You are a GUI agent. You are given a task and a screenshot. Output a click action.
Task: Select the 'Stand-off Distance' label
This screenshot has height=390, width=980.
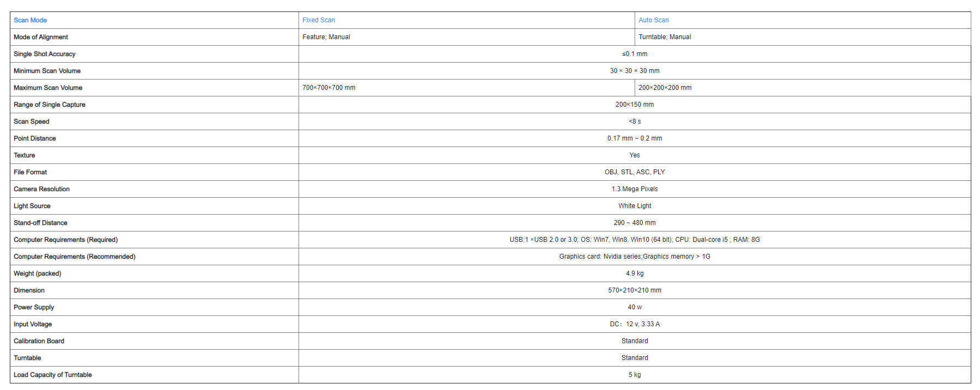coord(41,223)
